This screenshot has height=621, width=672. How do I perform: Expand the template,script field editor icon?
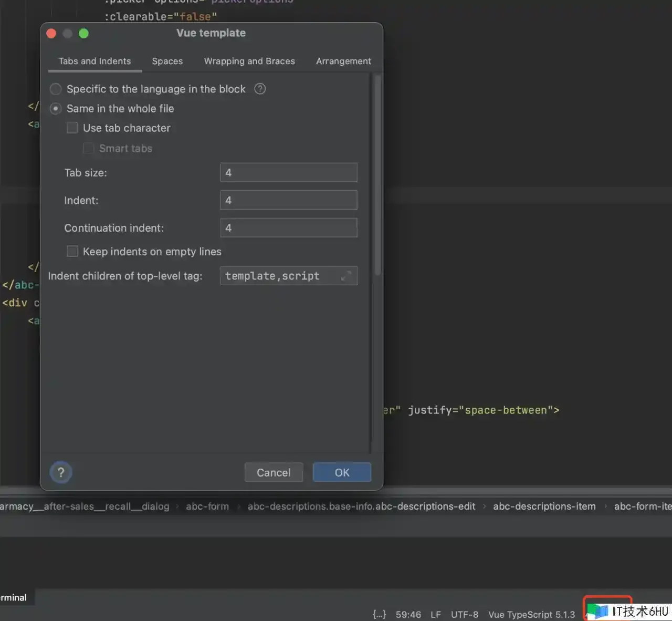pos(346,276)
